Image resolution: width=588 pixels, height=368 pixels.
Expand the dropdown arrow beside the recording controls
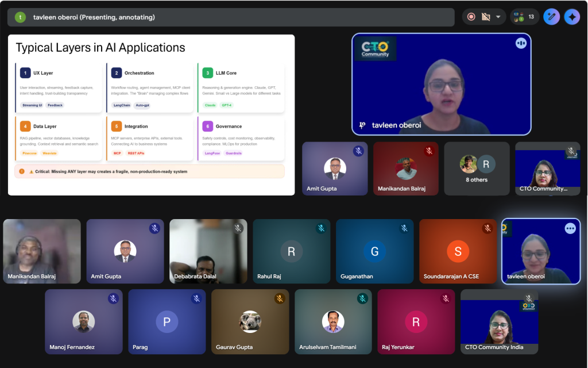[x=498, y=17]
